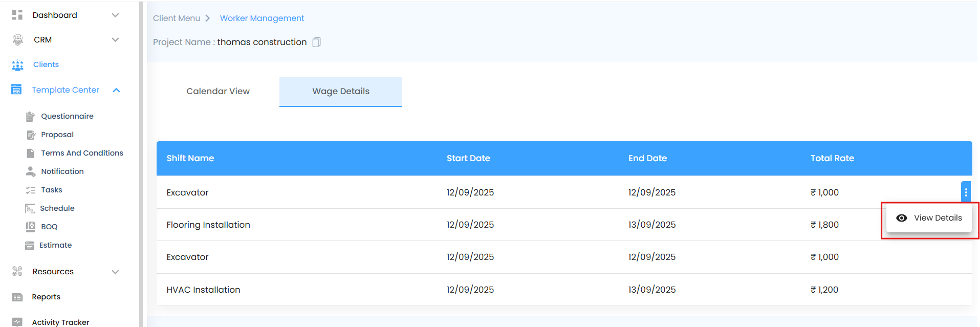
Task: Copy the project name with copy icon
Action: (317, 42)
